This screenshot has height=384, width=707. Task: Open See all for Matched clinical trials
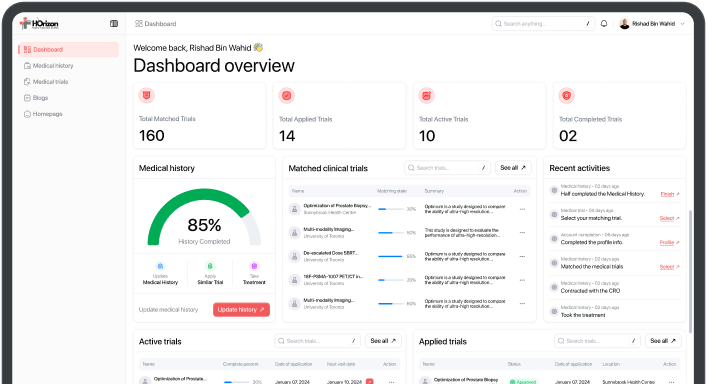(x=513, y=168)
